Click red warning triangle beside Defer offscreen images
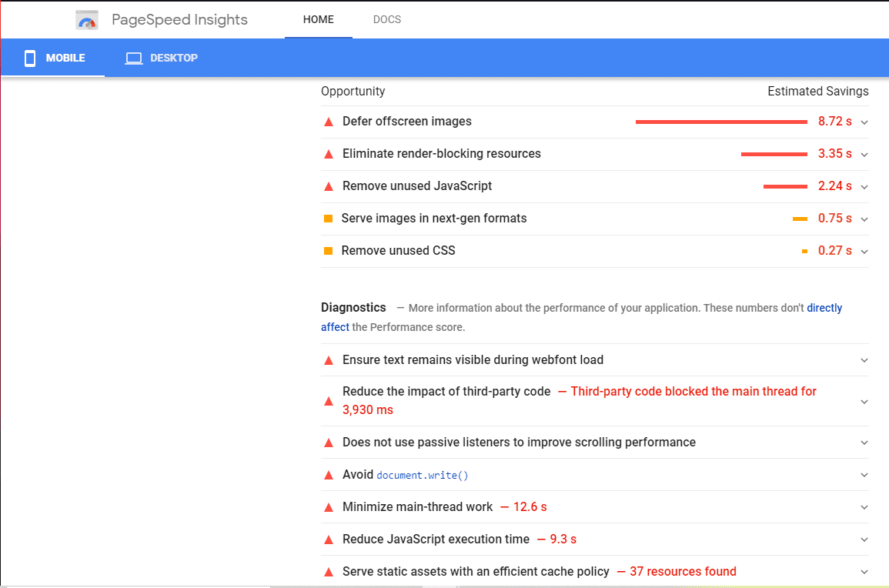The image size is (889, 588). (x=328, y=122)
